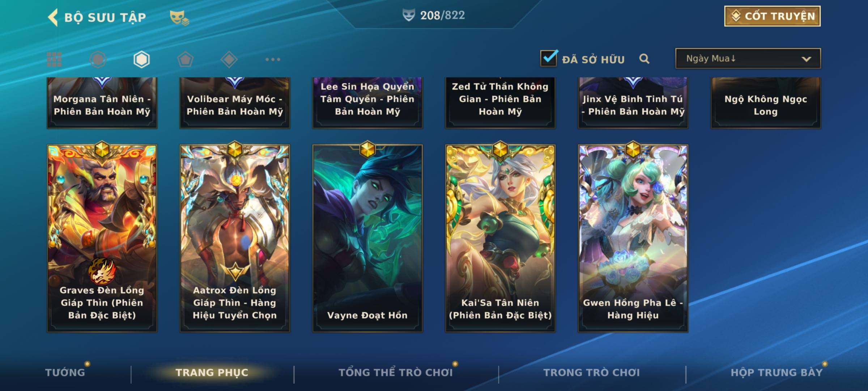Open the Ngày Mua sort dropdown
The width and height of the screenshot is (868, 391).
click(748, 58)
